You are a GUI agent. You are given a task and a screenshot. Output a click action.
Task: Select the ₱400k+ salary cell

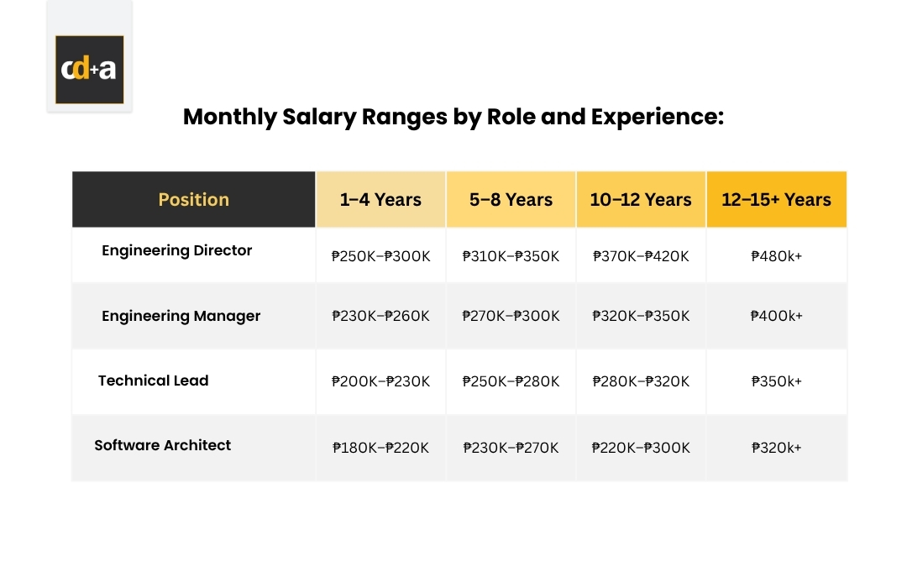[x=776, y=316]
